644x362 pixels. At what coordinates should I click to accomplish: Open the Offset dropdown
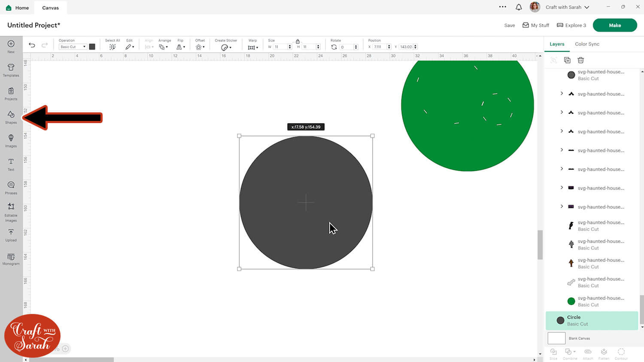pyautogui.click(x=200, y=47)
